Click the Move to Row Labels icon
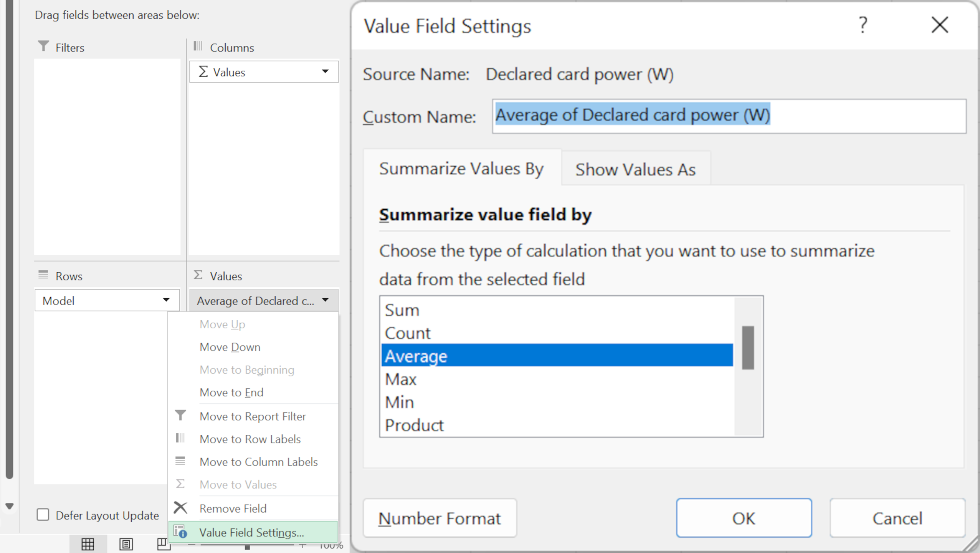980x553 pixels. [180, 438]
